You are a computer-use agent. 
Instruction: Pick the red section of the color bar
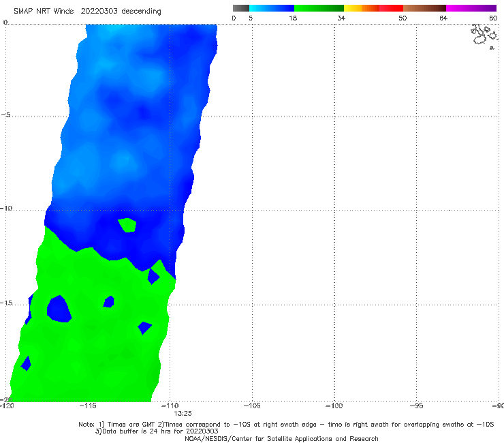click(391, 8)
